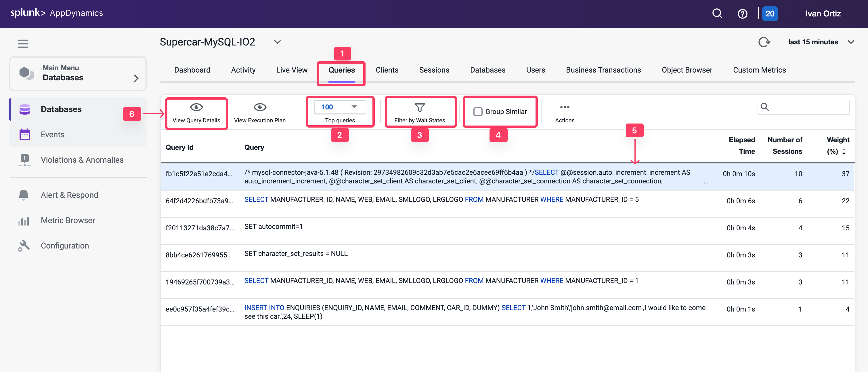
Task: Open the help question mark menu
Action: (x=742, y=14)
